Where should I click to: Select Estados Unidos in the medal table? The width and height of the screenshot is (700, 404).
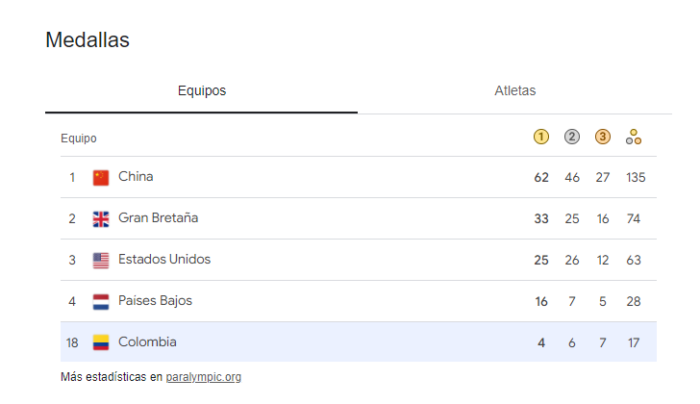point(164,259)
